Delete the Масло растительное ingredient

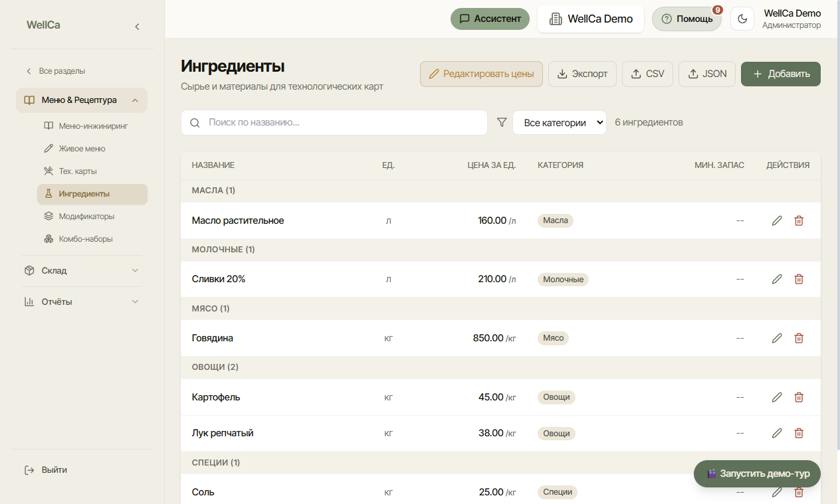click(799, 220)
